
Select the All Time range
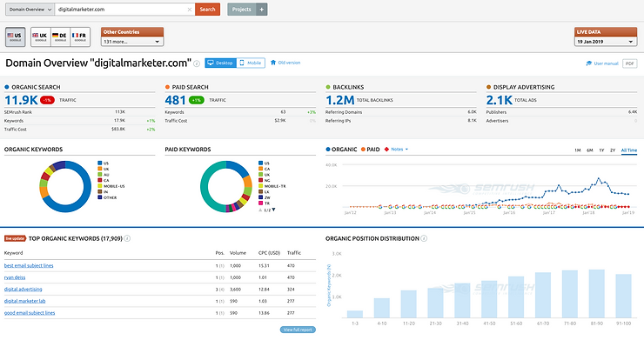629,150
